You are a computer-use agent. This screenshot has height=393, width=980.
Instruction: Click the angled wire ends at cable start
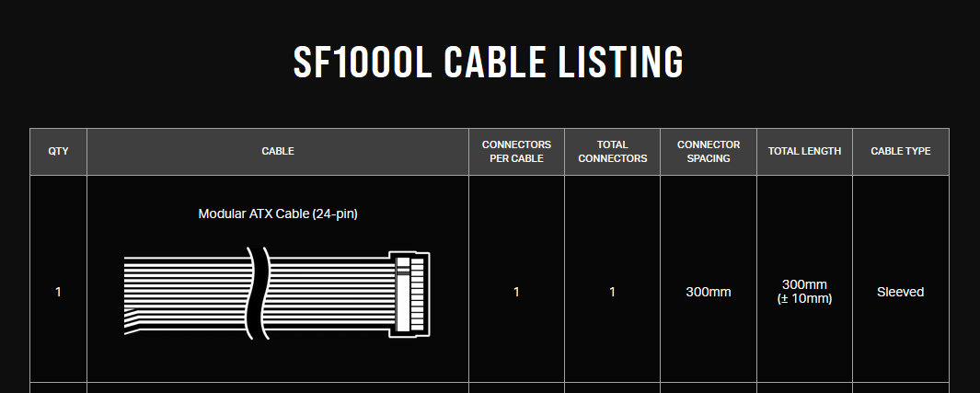[x=133, y=321]
